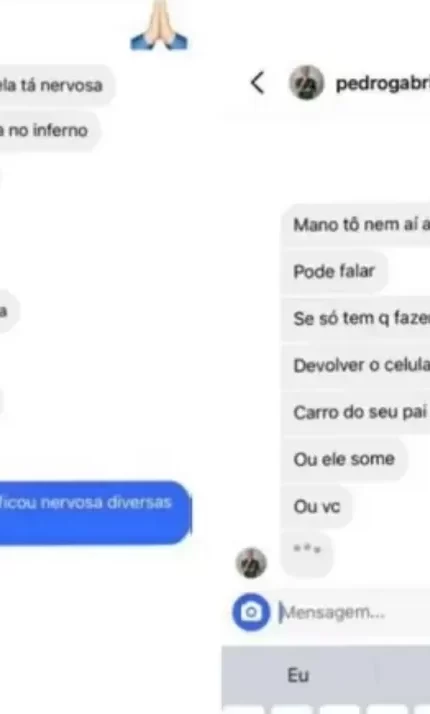
Task: Select the 'Ou vc' message bubble
Action: click(317, 506)
